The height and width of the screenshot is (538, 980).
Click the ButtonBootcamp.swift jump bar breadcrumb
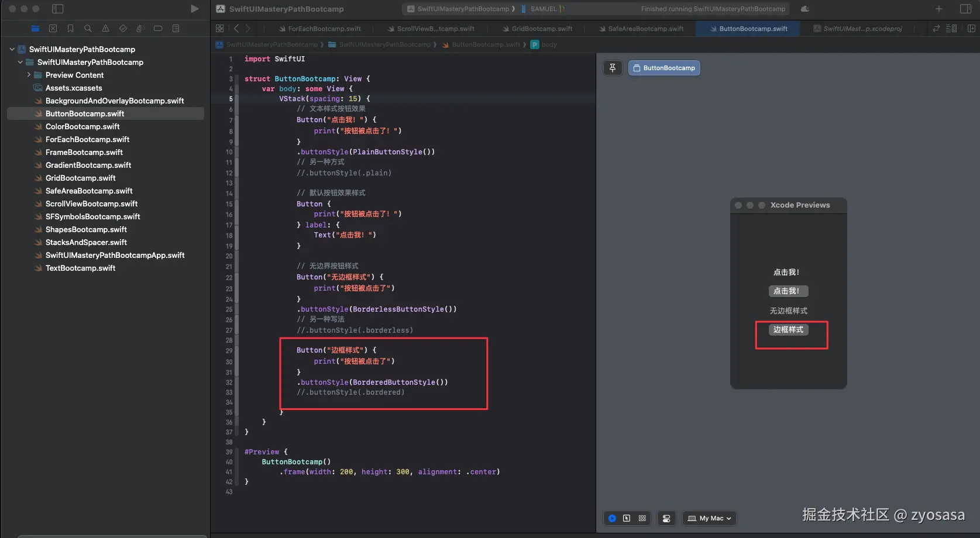[x=481, y=44]
